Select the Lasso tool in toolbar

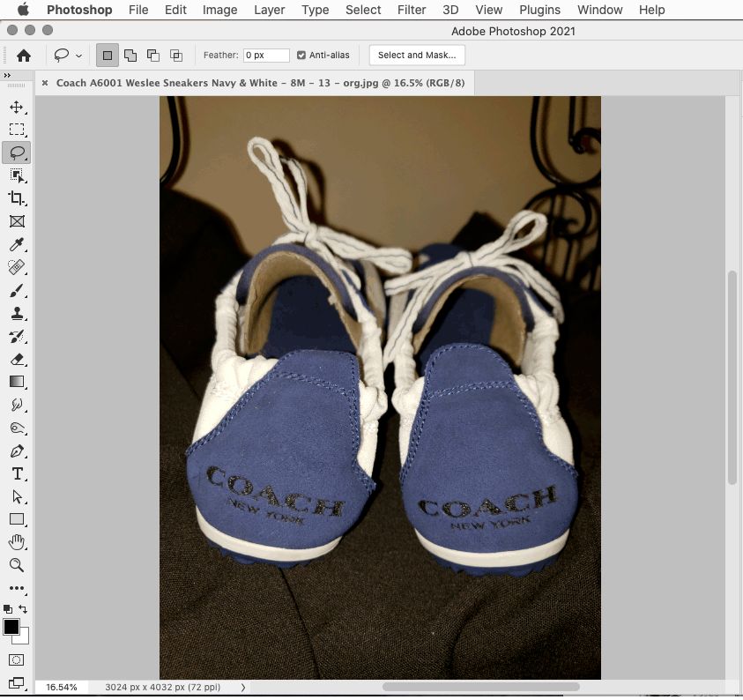[x=17, y=153]
